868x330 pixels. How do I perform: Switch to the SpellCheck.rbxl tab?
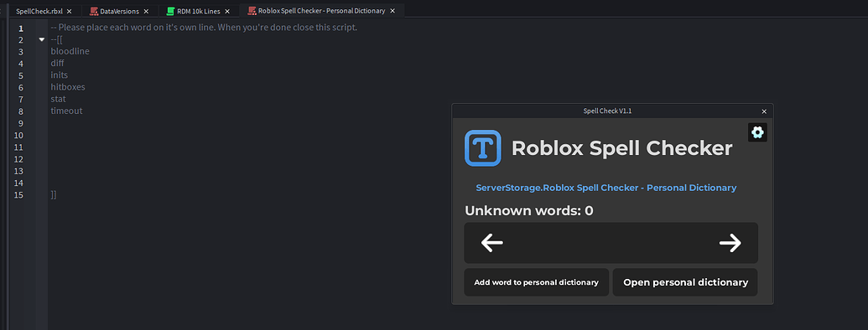click(39, 11)
